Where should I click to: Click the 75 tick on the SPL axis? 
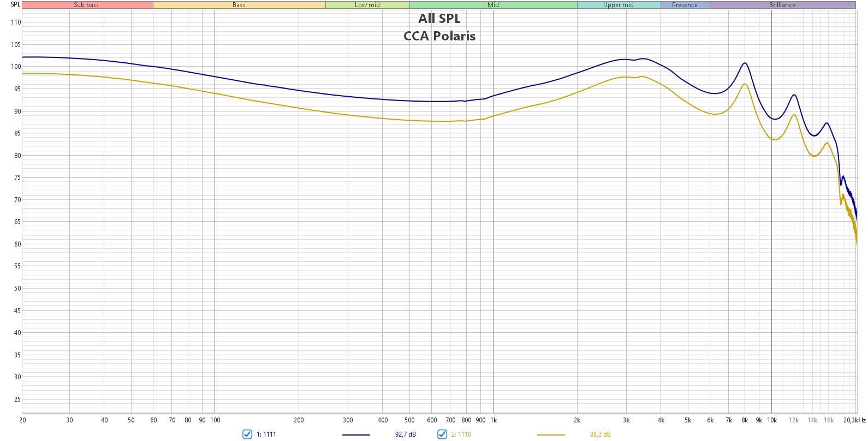click(17, 178)
